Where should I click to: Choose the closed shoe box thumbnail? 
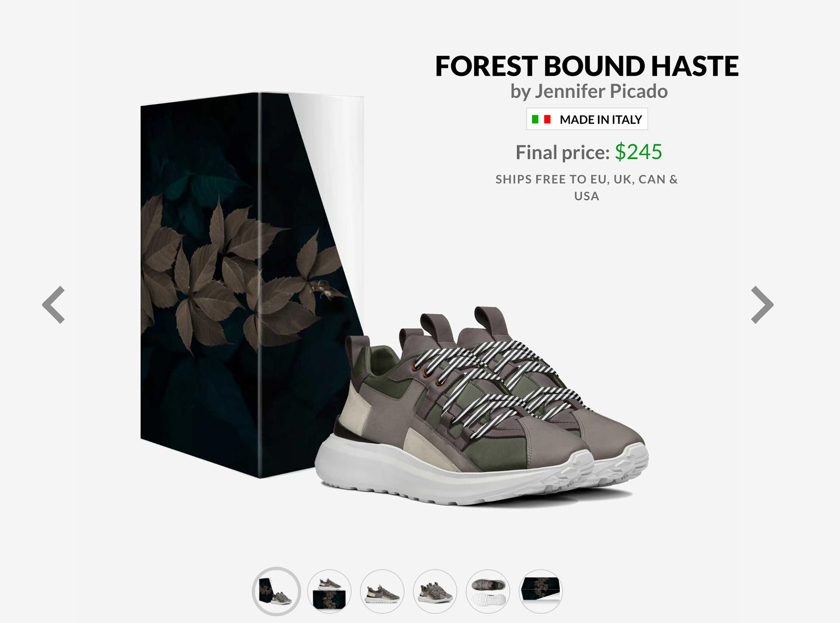tap(541, 591)
